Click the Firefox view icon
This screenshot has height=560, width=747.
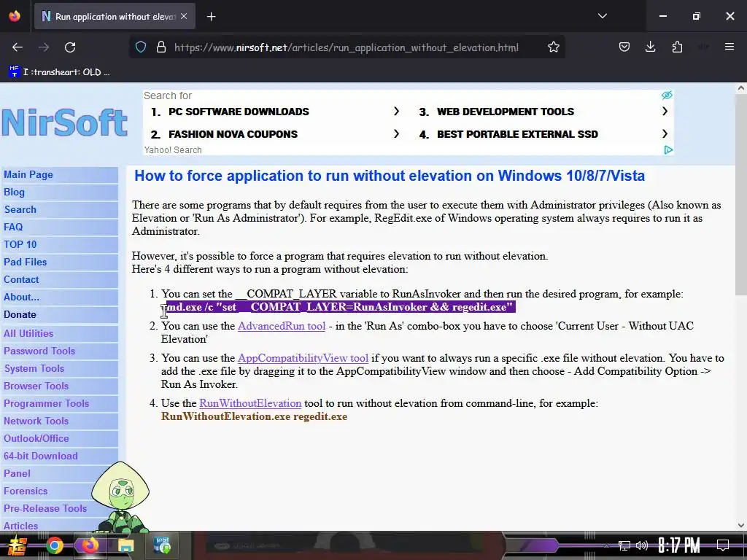15,16
